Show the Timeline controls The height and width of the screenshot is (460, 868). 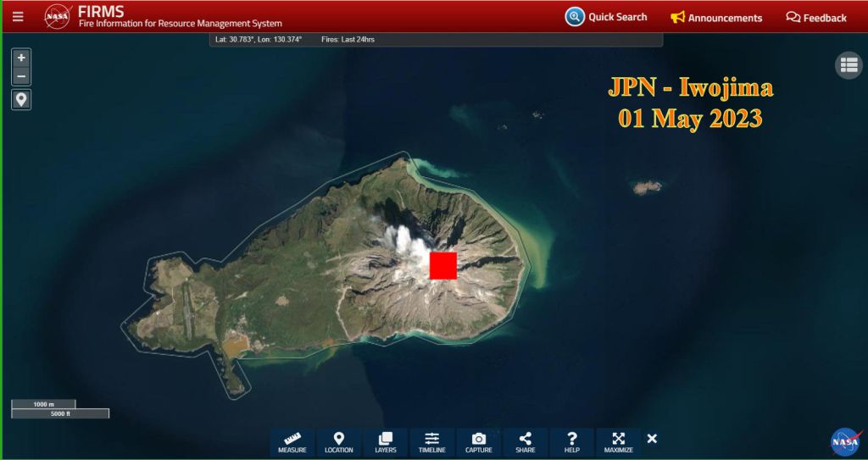[432, 442]
